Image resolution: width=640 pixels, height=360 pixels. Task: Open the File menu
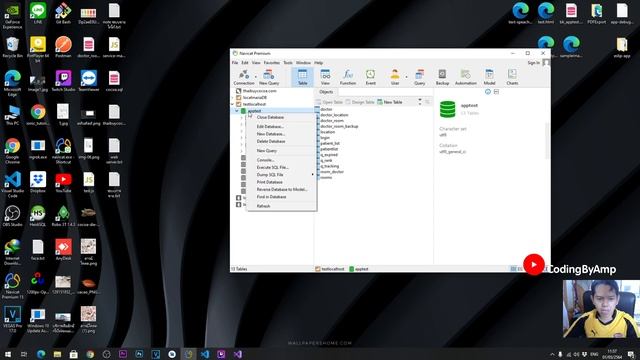235,63
